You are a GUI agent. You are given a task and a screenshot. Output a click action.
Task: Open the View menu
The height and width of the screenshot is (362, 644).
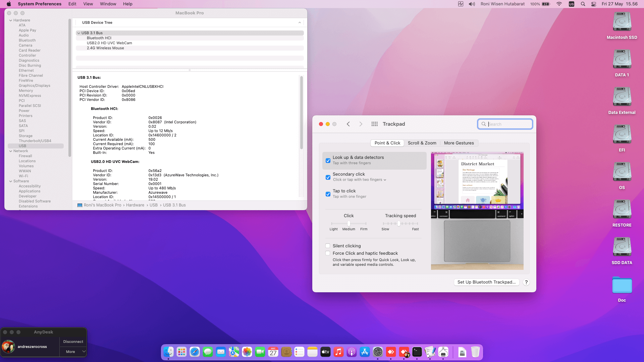(88, 4)
